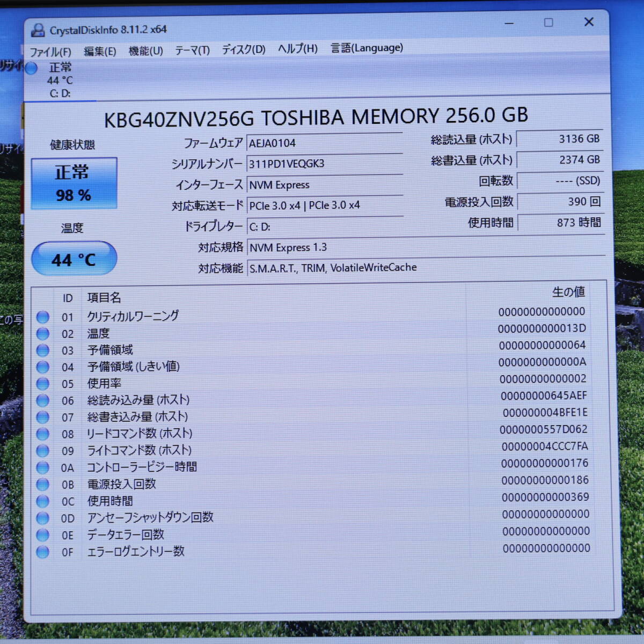Click status circle for クリティカルワーニング row
The width and height of the screenshot is (644, 644).
[x=43, y=317]
